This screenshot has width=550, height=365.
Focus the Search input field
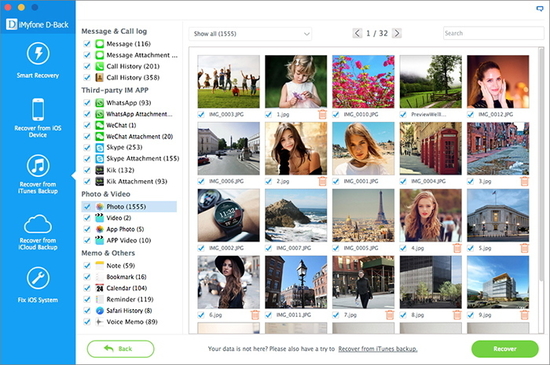coord(493,33)
